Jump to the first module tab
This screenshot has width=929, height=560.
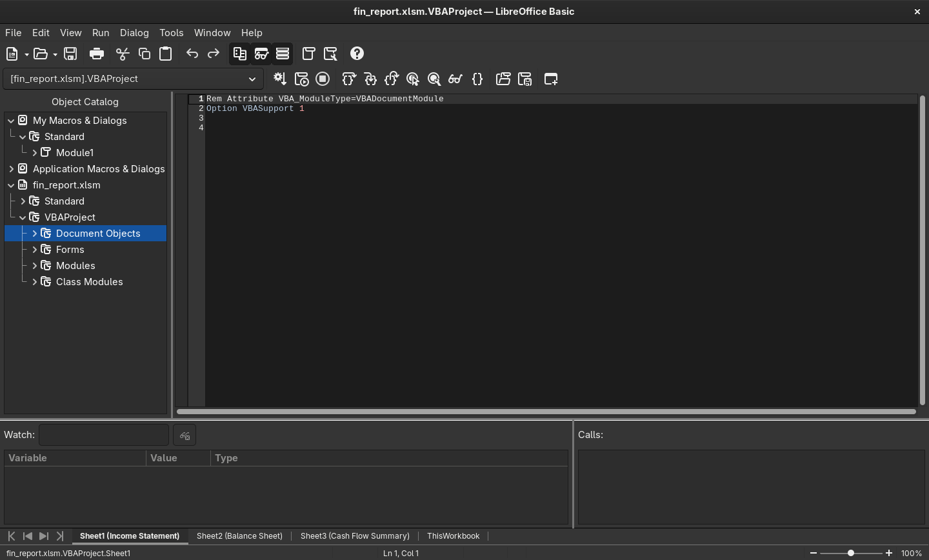[x=12, y=536]
